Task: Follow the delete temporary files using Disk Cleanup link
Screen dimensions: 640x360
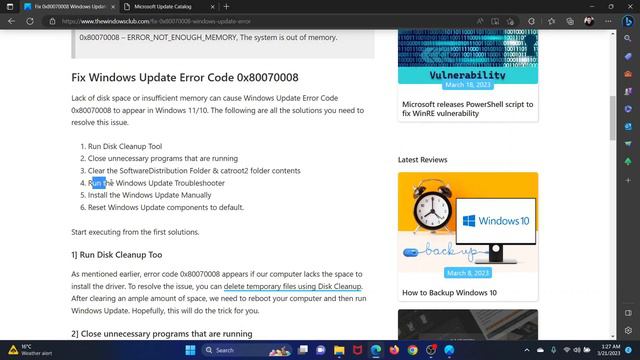Action: tap(293, 286)
